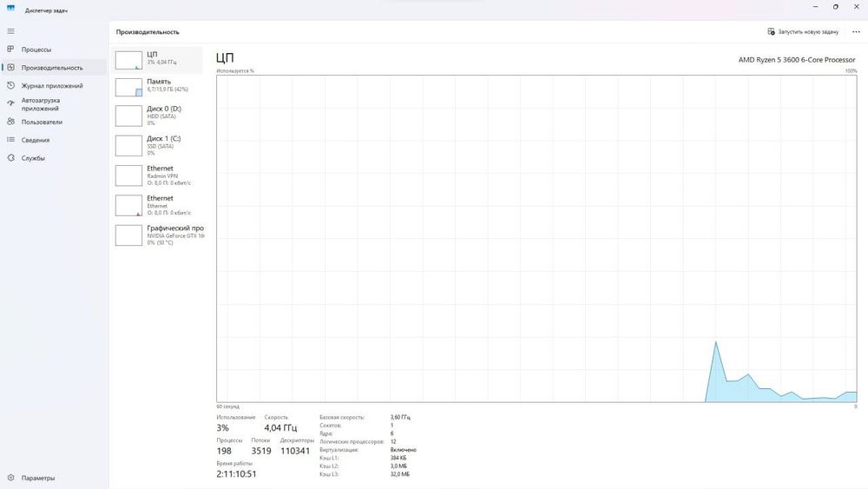868x489 pixels.
Task: Click the Производительность page header
Action: pos(148,32)
